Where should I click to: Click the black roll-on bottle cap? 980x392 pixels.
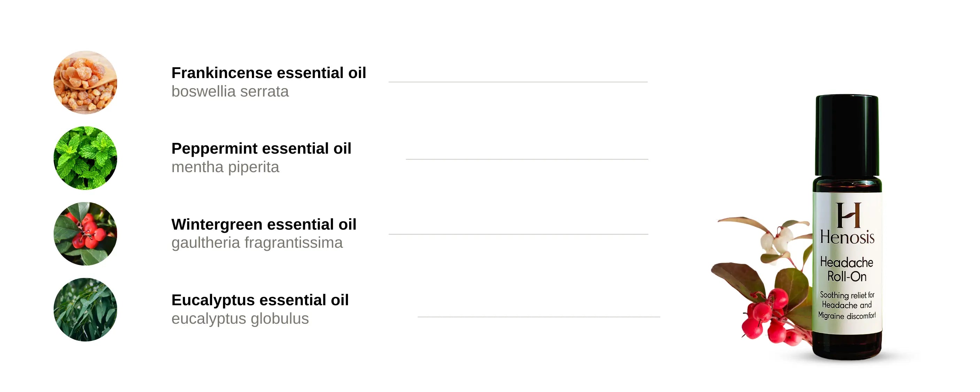[x=847, y=135]
